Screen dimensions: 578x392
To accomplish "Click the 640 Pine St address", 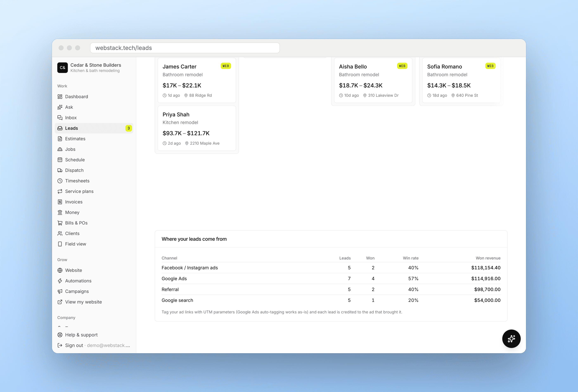I will (467, 95).
